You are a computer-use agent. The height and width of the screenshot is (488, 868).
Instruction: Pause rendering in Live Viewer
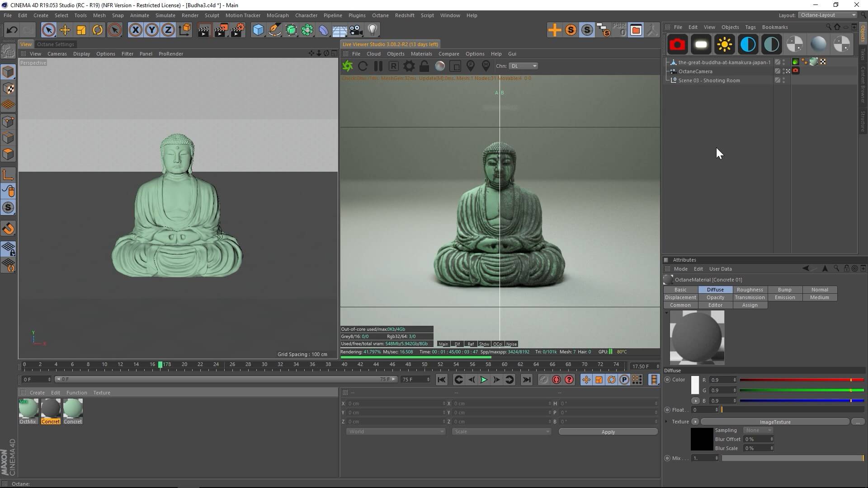[x=378, y=66]
